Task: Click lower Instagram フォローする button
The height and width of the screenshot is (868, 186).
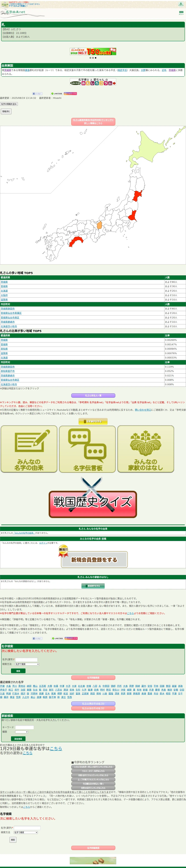Action: click(x=71, y=639)
